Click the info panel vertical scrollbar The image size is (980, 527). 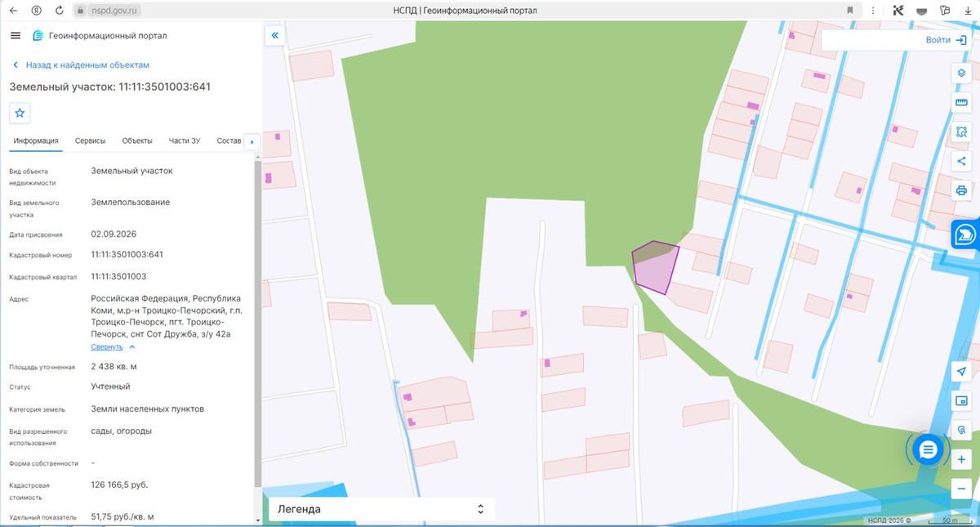click(x=257, y=323)
